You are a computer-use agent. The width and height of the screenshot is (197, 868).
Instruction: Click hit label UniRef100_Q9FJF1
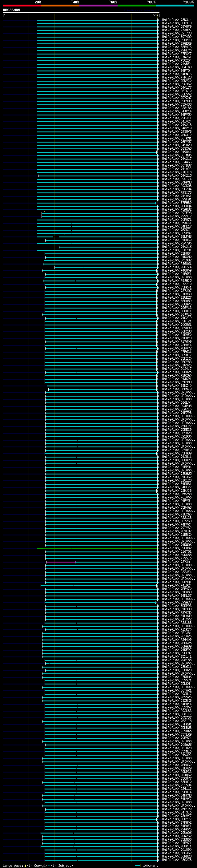point(177,118)
